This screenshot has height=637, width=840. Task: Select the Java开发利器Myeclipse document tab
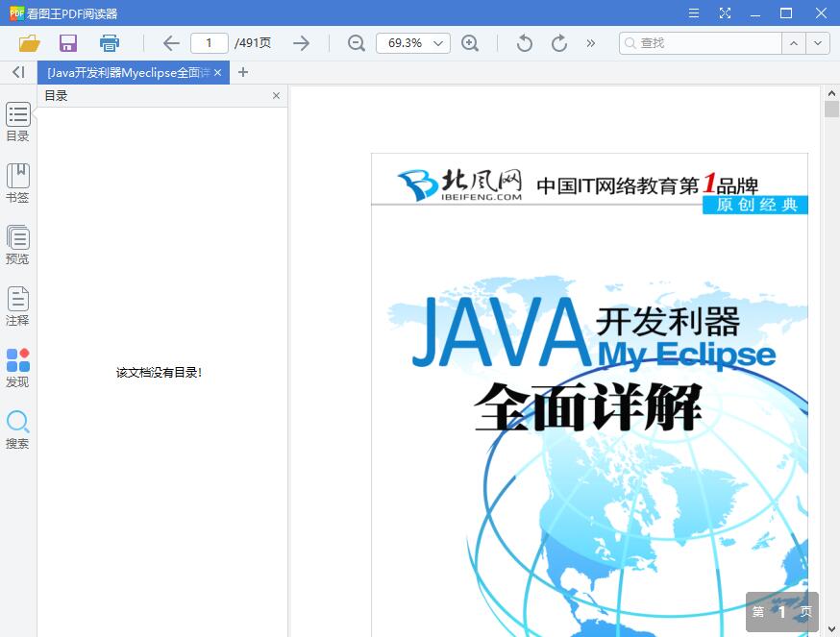point(128,72)
